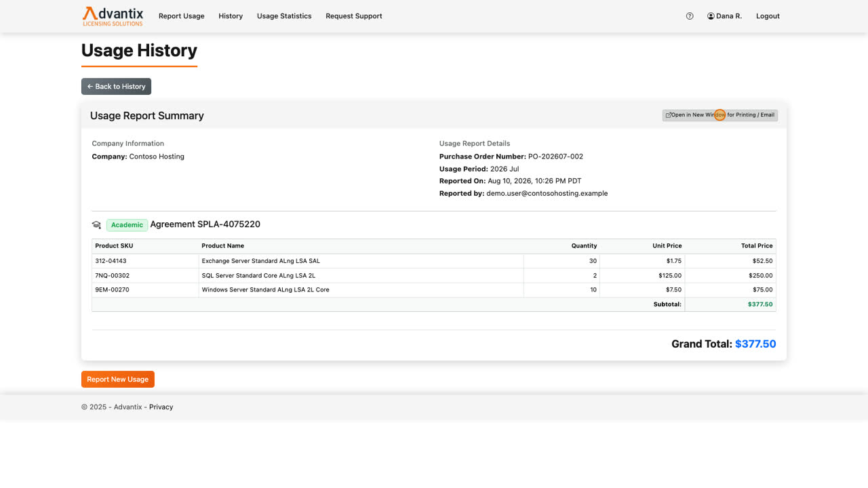Click the Report New Usage button
This screenshot has width=868, height=488.
118,380
